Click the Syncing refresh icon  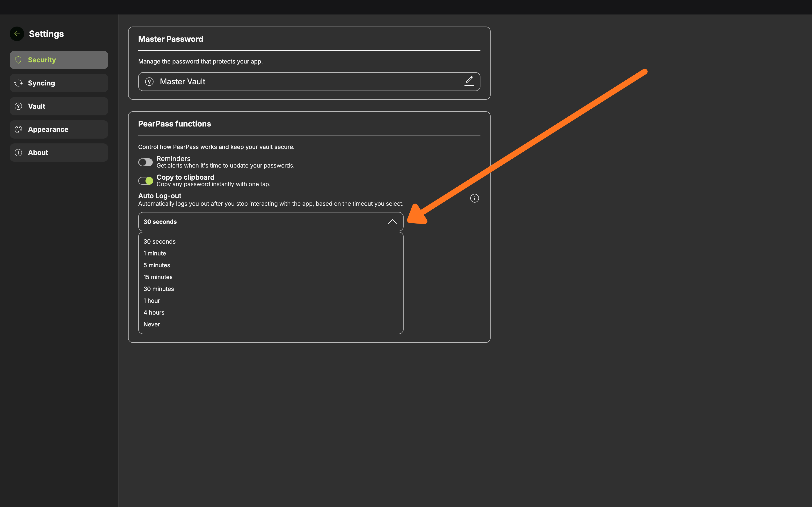[18, 83]
